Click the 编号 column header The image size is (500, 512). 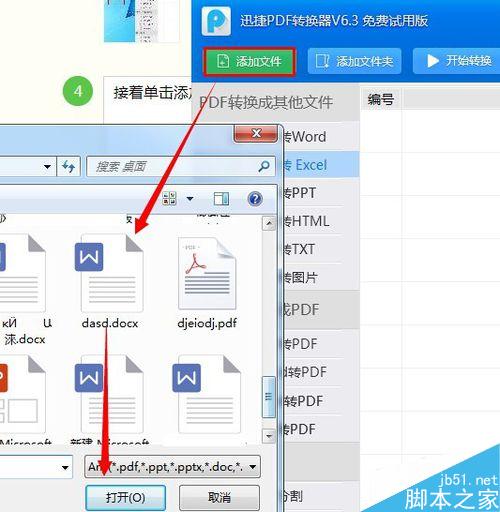click(x=381, y=99)
